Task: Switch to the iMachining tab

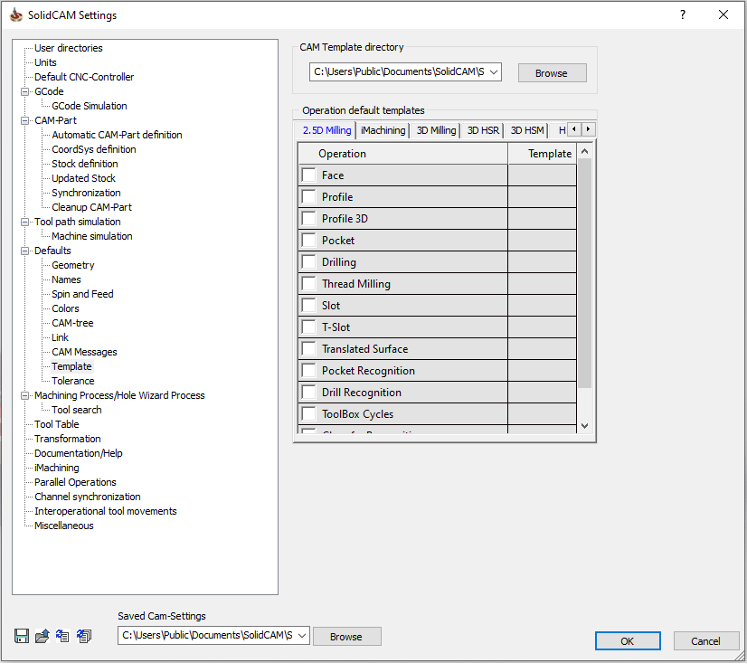Action: [383, 130]
